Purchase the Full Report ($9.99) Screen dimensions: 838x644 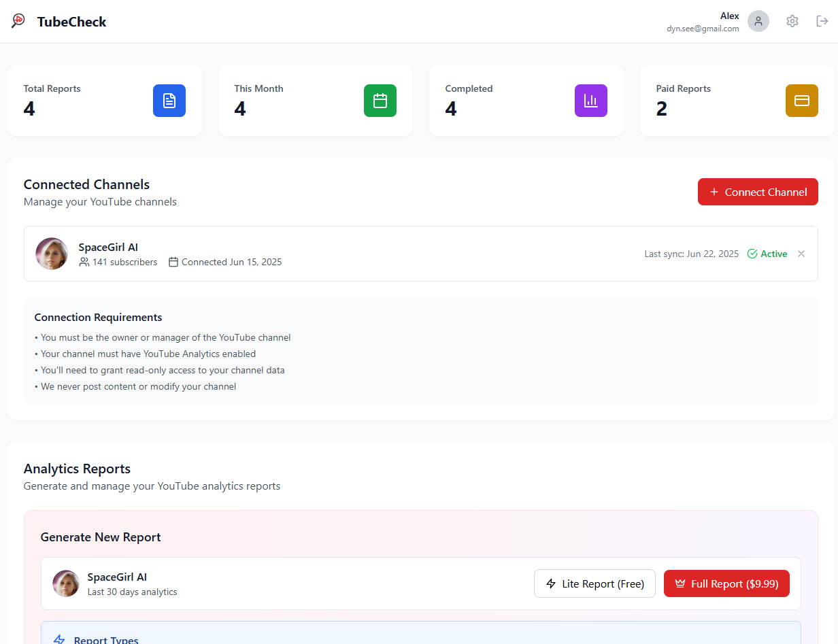726,583
